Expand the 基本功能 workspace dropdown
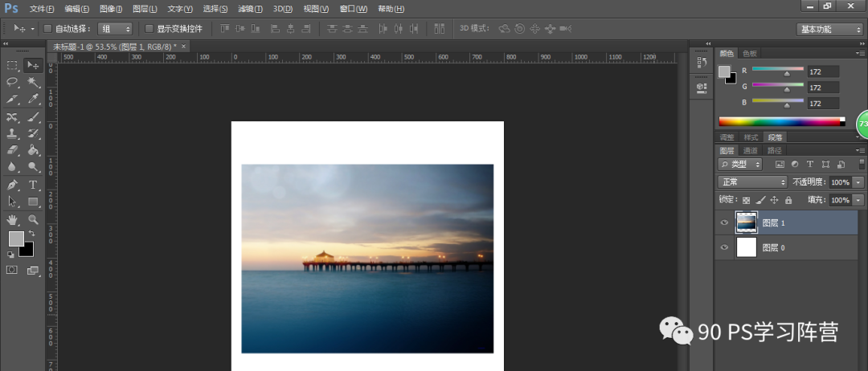 830,29
